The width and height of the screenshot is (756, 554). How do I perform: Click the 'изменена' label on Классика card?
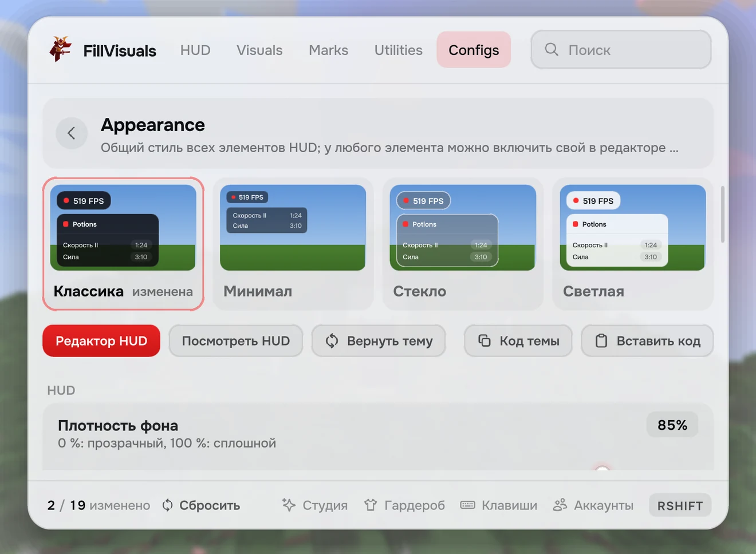[x=163, y=291]
